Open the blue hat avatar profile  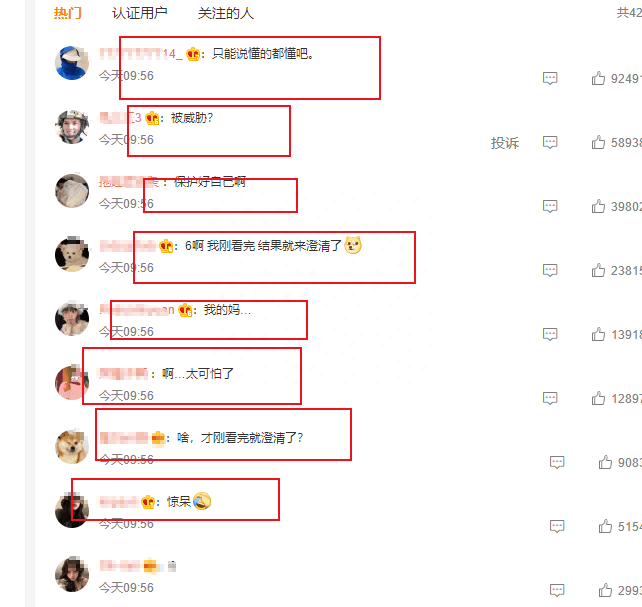tap(72, 63)
